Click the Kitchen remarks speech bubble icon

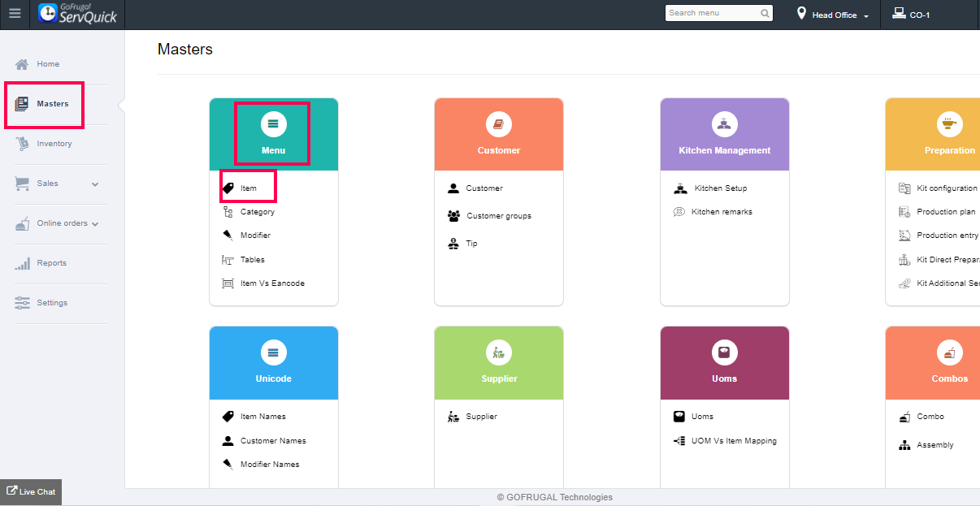click(679, 212)
